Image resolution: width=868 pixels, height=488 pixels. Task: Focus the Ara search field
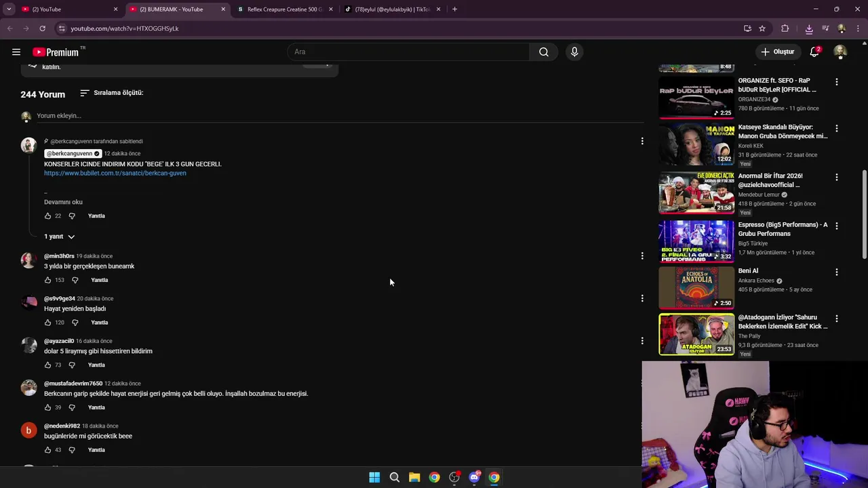pyautogui.click(x=409, y=52)
